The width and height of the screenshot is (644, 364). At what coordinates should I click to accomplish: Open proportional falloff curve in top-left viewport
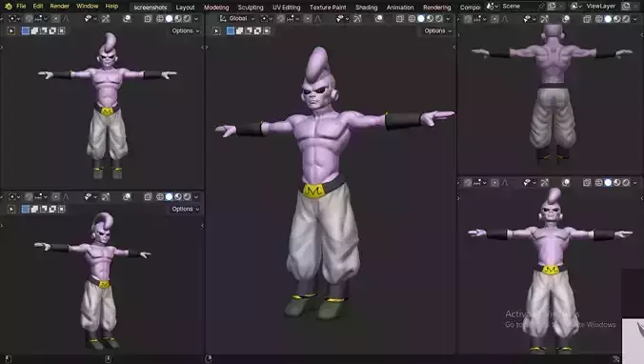pos(66,18)
